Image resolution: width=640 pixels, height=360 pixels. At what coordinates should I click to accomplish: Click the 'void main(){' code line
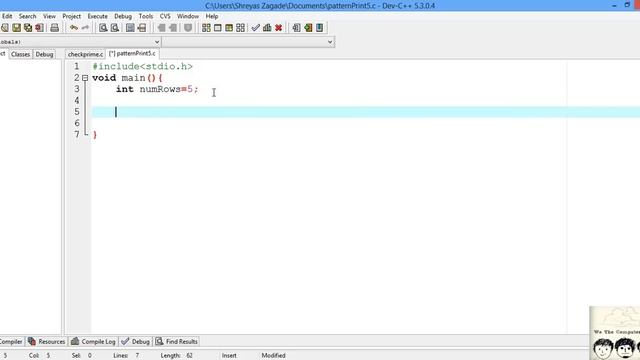[x=127, y=78]
